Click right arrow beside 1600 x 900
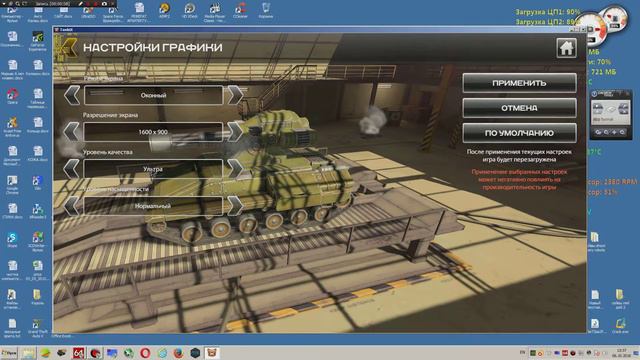640x360 pixels. coord(235,132)
